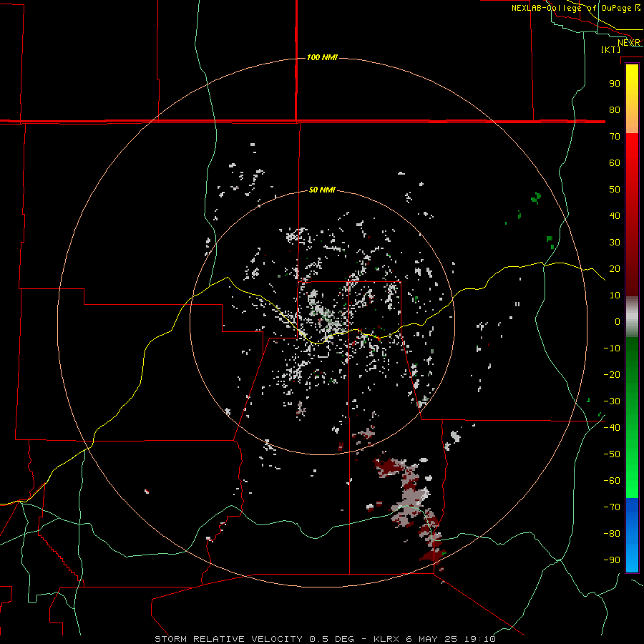Click the 60 value on the velocity scale
Viewport: 644px width, 644px height.
pyautogui.click(x=615, y=163)
